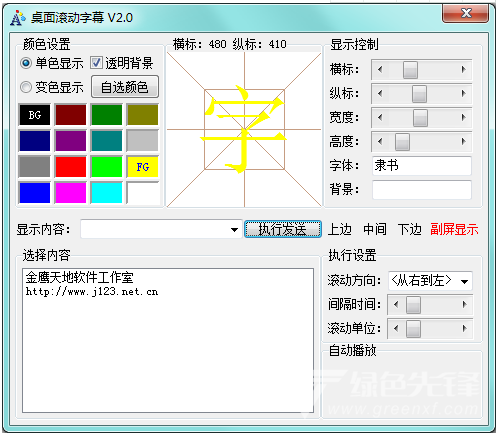Click the red 副屏显示 link
The height and width of the screenshot is (436, 497).
pyautogui.click(x=454, y=229)
